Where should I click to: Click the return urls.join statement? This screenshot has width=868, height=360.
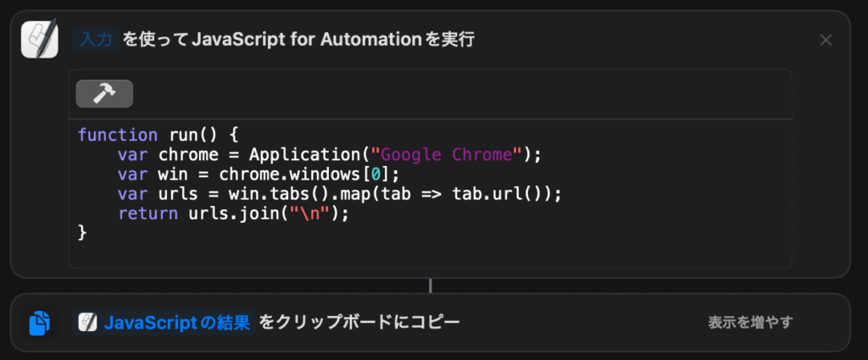(x=233, y=213)
